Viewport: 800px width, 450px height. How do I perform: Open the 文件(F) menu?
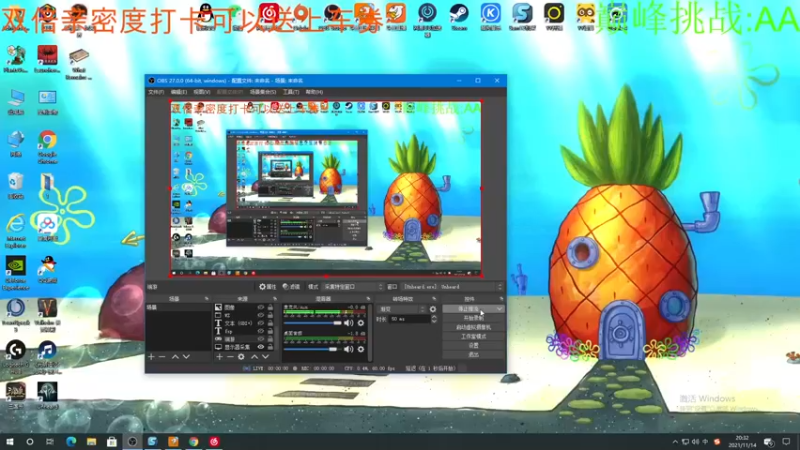pos(156,92)
